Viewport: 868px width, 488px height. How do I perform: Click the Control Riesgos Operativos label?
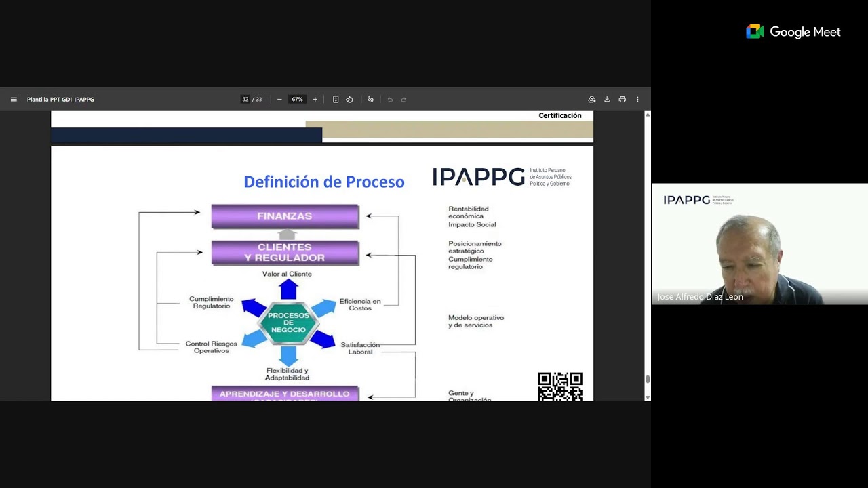click(x=212, y=347)
